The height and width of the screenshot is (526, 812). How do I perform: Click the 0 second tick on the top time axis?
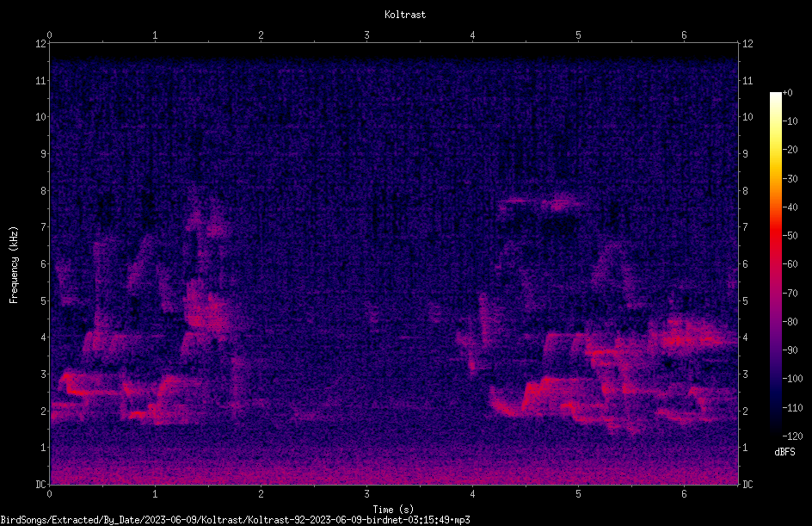[x=49, y=35]
